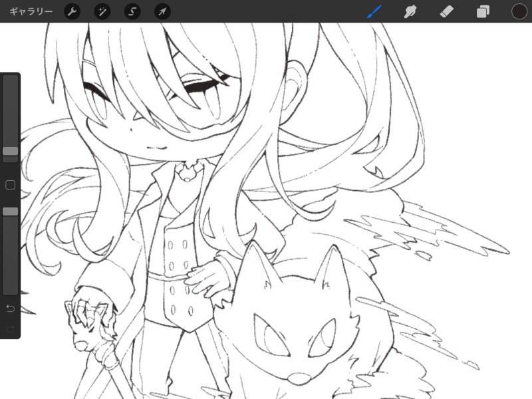532x399 pixels.
Task: Open the Adjustments magic wand menu
Action: pos(102,12)
